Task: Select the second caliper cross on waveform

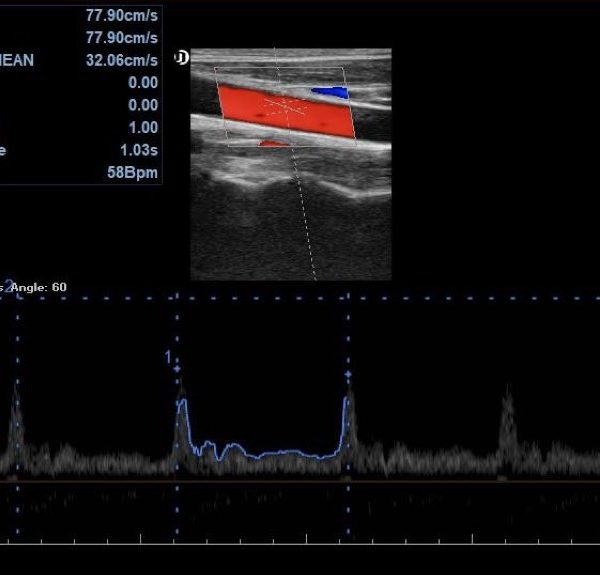Action: (x=348, y=374)
